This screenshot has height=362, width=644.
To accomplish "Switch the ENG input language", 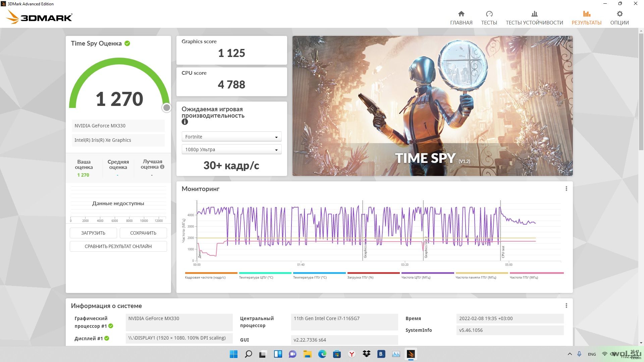I will tap(592, 354).
